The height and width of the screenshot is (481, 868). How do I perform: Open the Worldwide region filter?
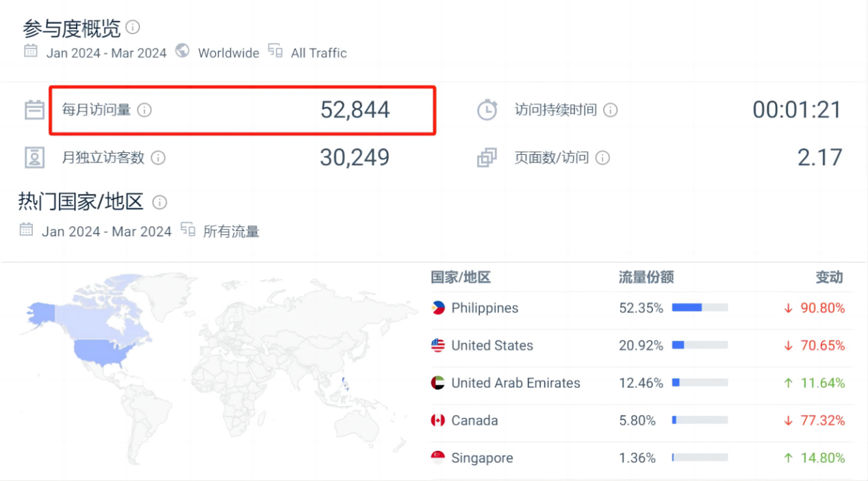[x=228, y=53]
